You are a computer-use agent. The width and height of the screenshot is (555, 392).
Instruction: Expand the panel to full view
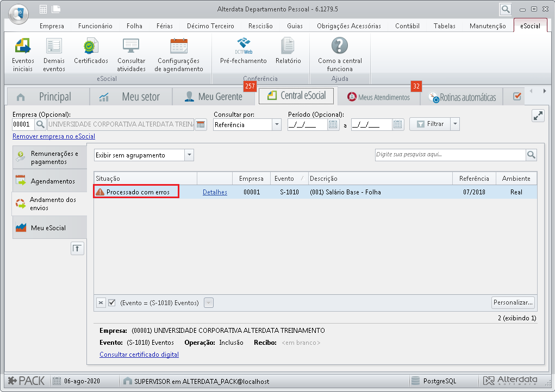click(x=538, y=116)
